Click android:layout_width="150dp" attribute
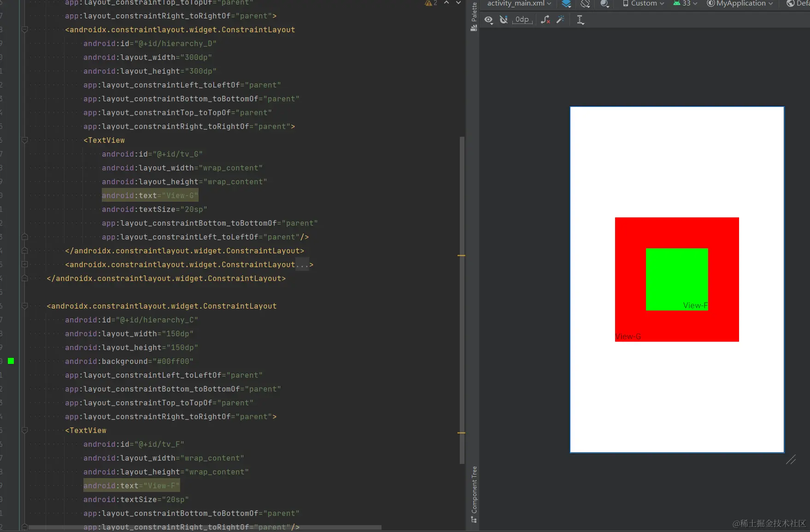 129,333
